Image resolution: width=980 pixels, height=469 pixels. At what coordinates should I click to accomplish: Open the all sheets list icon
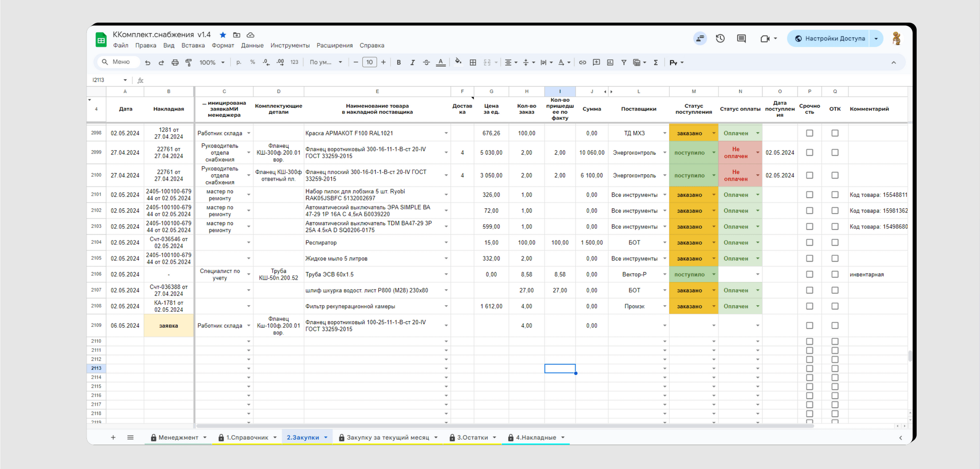[x=130, y=437]
